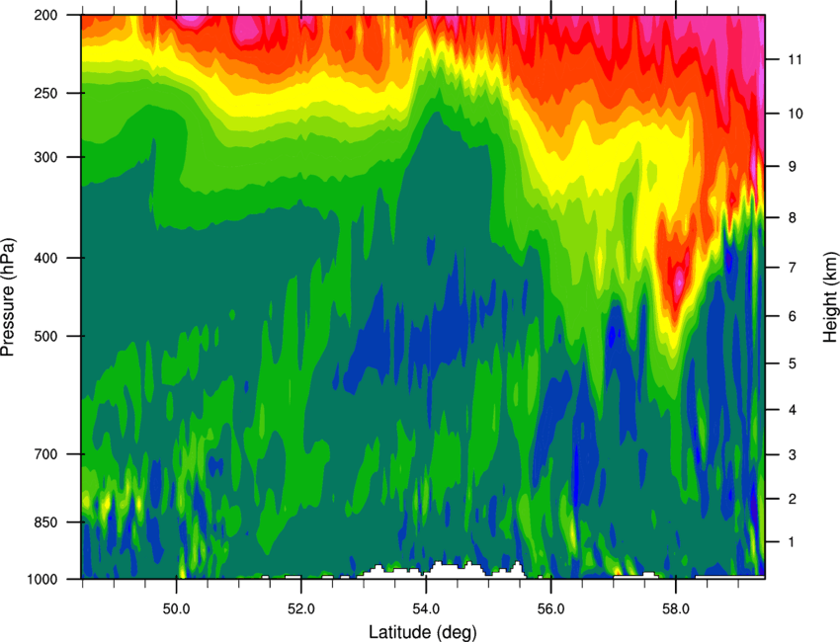Click the 54.0 latitude tick label
840x642 pixels.
coord(426,608)
